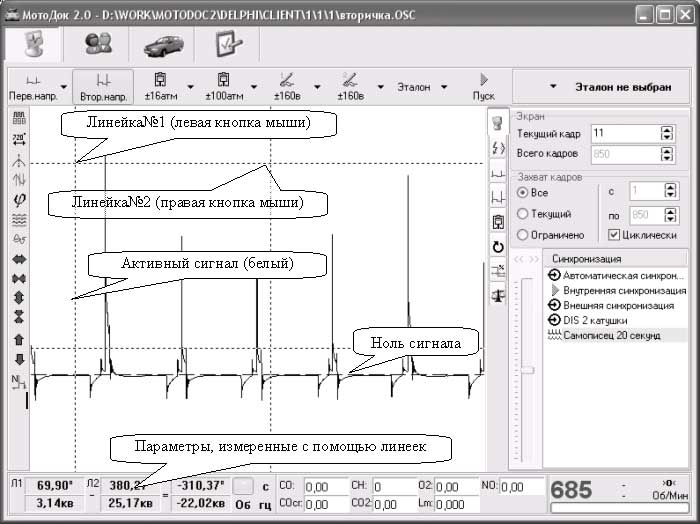Toggle the Об units button

(243, 505)
